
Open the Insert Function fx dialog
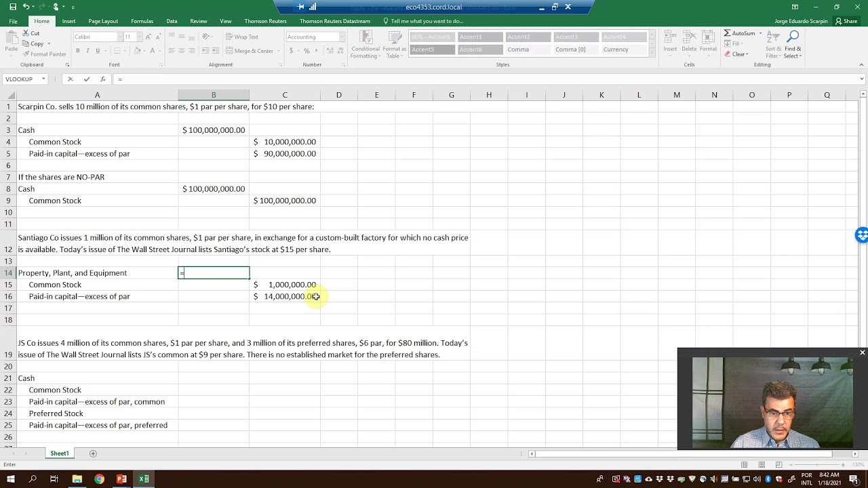click(x=102, y=79)
